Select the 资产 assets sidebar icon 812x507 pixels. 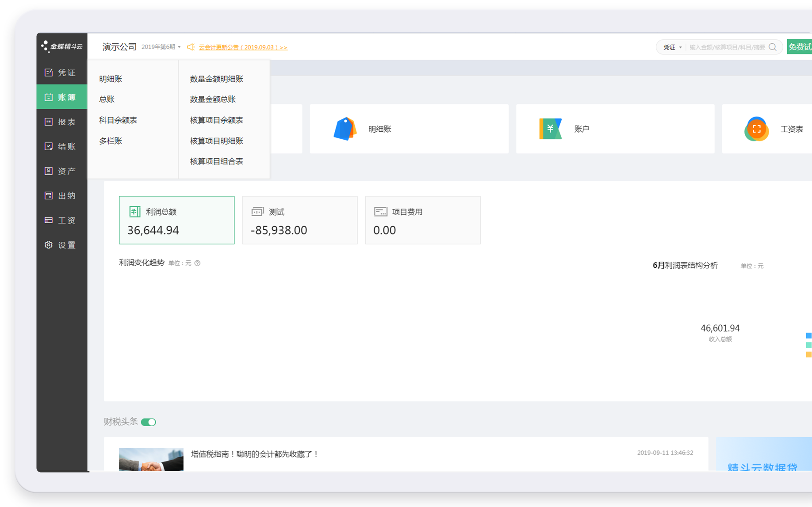pyautogui.click(x=49, y=171)
